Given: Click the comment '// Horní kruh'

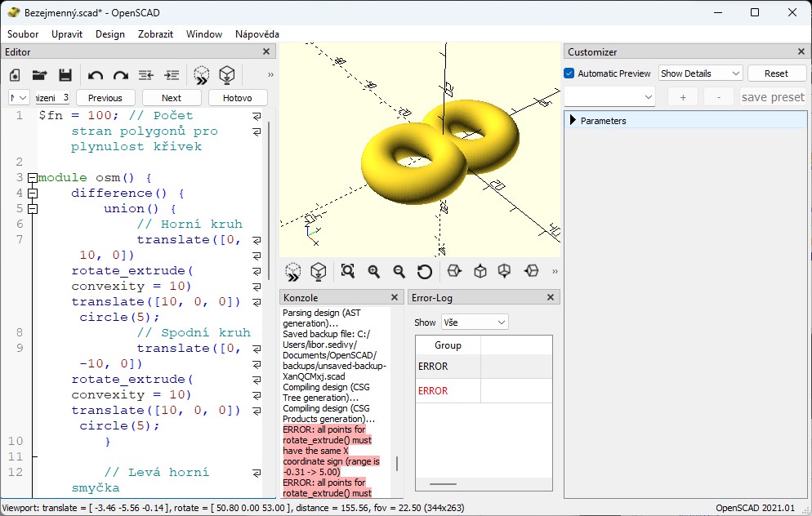Looking at the screenshot, I should [190, 224].
